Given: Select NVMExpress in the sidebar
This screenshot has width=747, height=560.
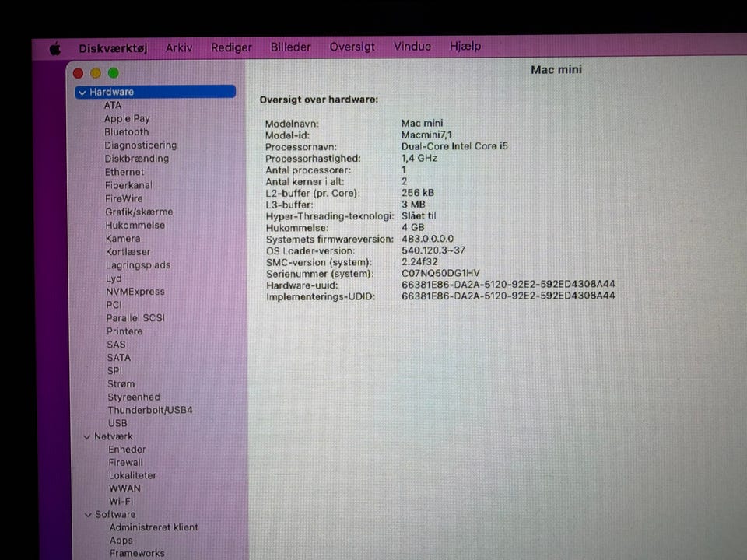Looking at the screenshot, I should tap(135, 292).
